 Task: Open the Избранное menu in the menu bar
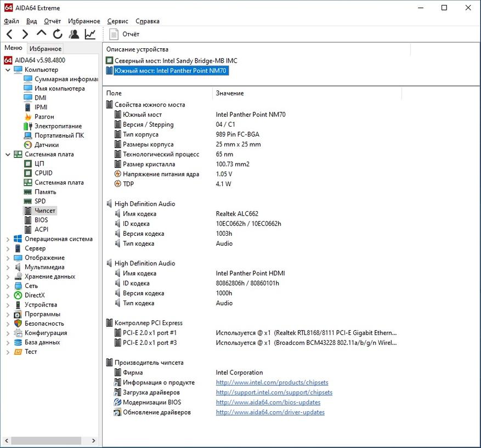click(x=84, y=21)
